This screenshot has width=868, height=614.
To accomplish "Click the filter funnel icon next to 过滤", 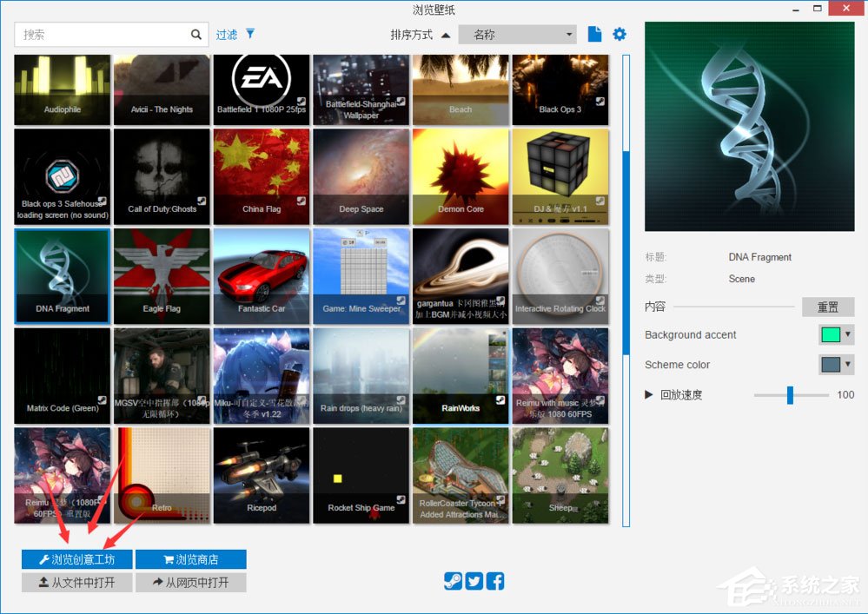I will tap(251, 34).
